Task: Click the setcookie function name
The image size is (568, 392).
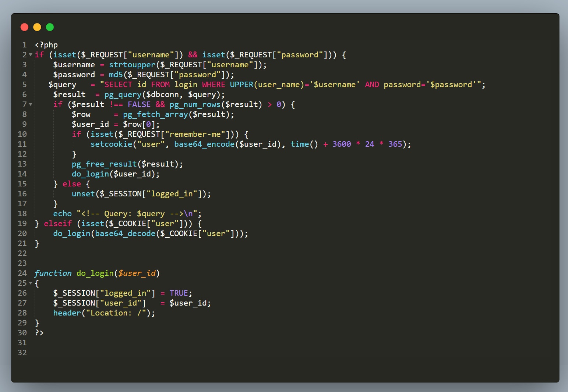Action: [111, 144]
